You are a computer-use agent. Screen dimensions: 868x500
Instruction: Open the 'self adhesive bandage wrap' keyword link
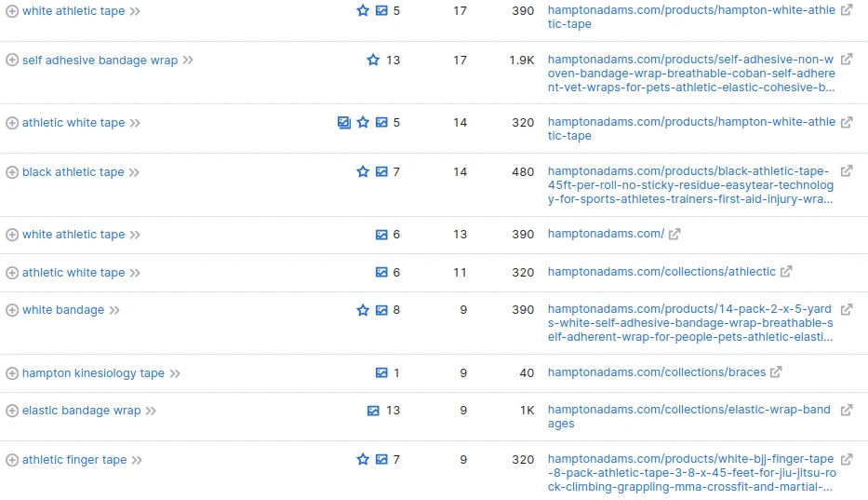[x=100, y=60]
